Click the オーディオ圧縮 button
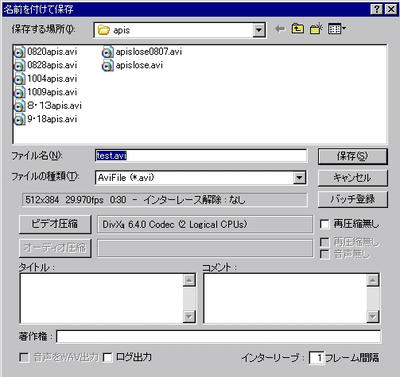This screenshot has height=377, width=400. 55,248
